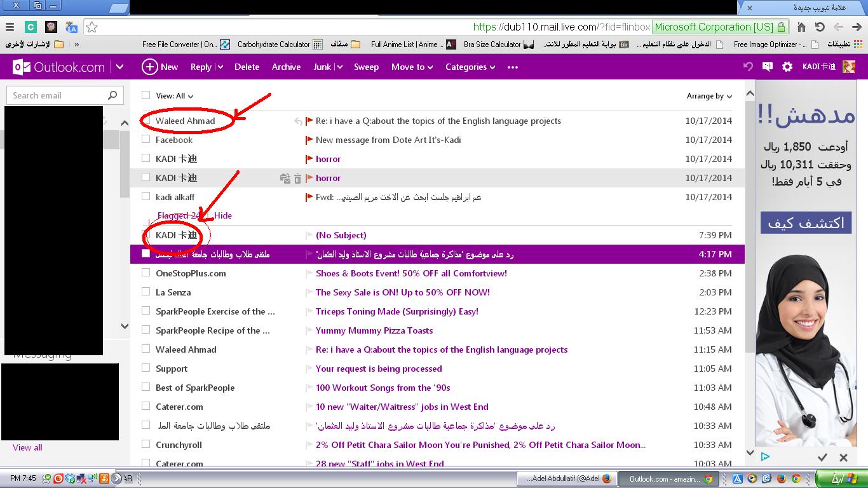The width and height of the screenshot is (868, 488).
Task: Open Full Anime List bookmark
Action: point(413,44)
